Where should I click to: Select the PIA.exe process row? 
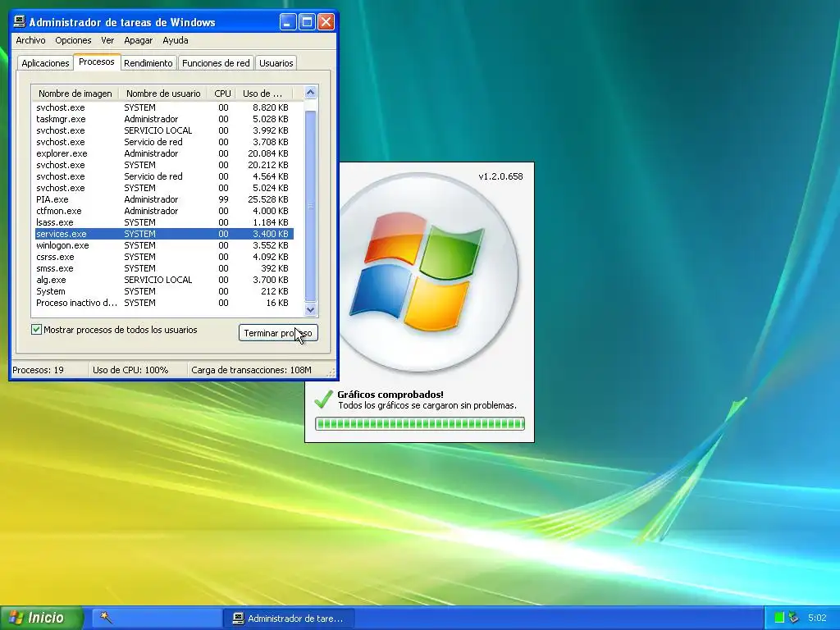(163, 199)
